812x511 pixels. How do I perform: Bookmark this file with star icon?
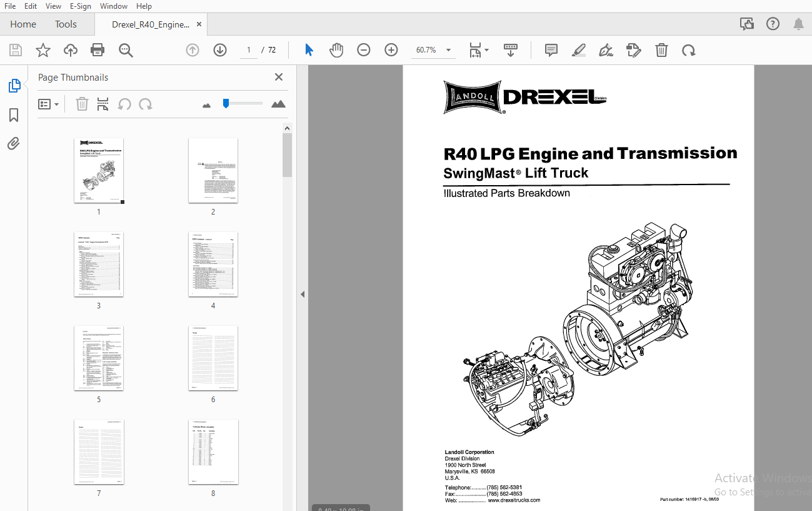point(43,50)
